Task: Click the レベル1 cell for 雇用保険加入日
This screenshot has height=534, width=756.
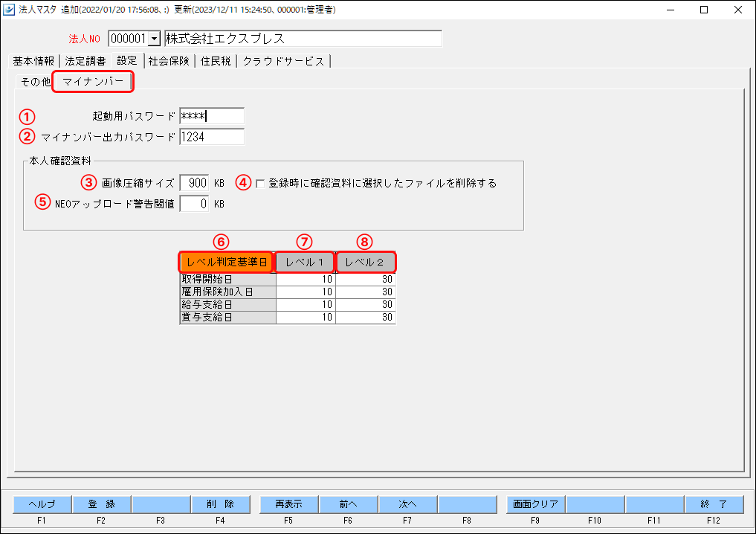Action: pyautogui.click(x=306, y=292)
